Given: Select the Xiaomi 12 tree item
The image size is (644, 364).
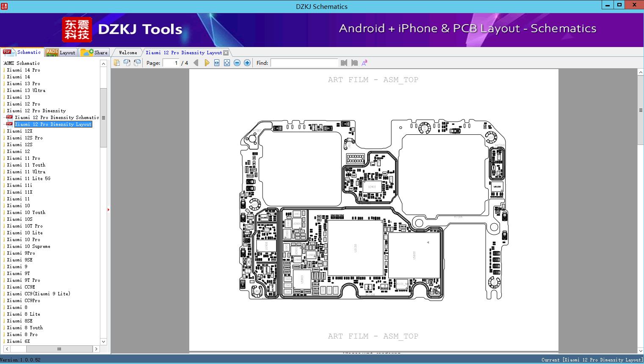Looking at the screenshot, I should pyautogui.click(x=18, y=151).
